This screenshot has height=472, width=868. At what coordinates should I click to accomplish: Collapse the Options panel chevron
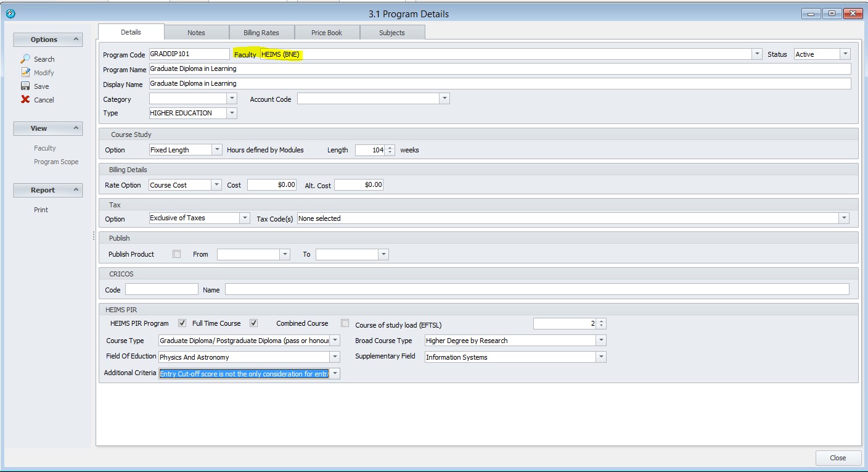click(x=76, y=39)
